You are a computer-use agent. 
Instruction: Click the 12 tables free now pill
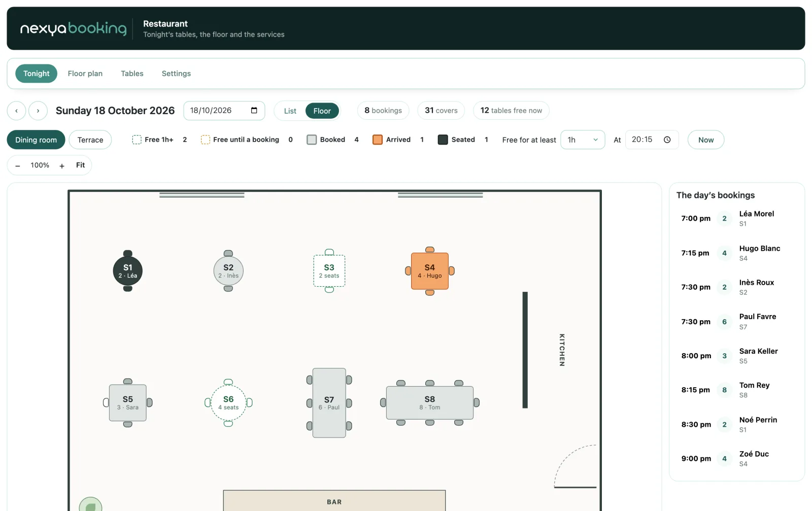pyautogui.click(x=511, y=111)
